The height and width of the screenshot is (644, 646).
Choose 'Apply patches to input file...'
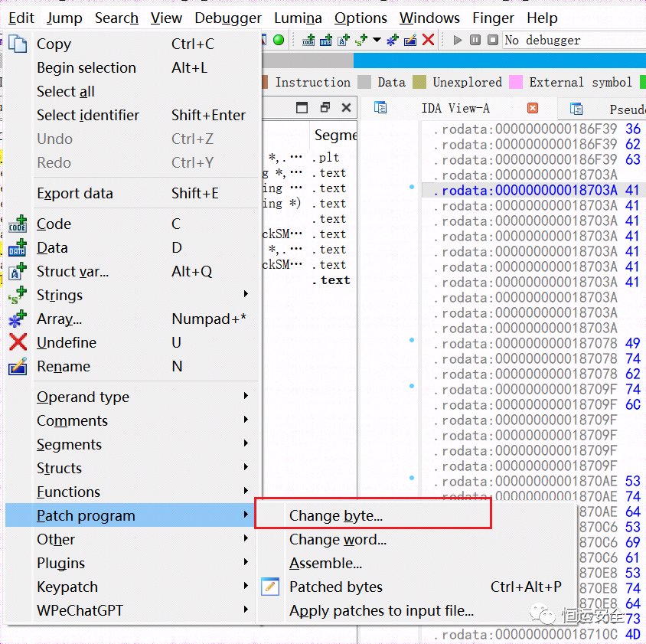click(381, 610)
